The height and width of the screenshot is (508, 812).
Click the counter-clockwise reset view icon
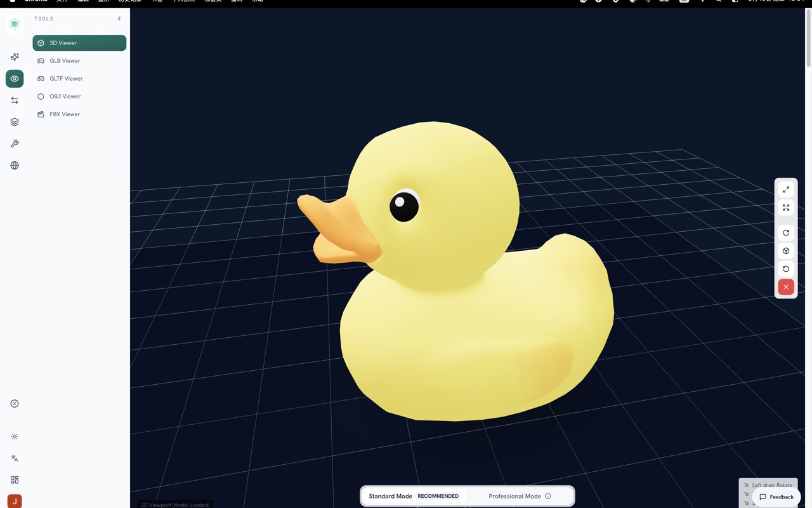coord(786,269)
